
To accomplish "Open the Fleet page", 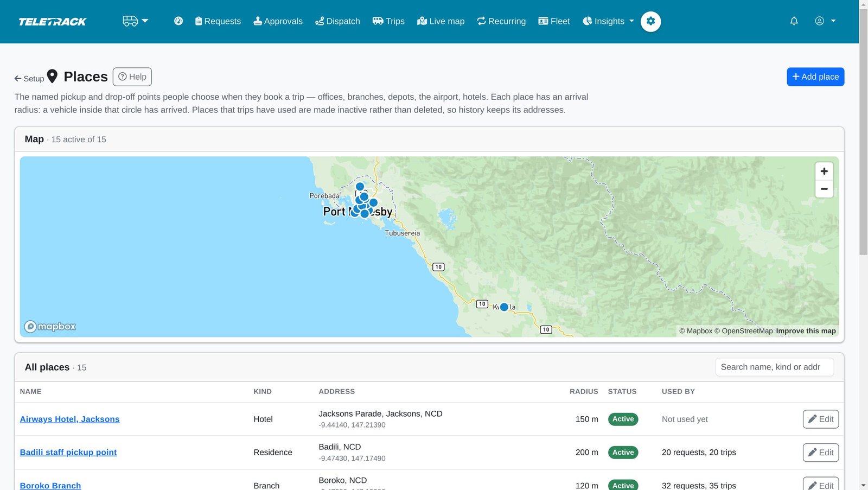I will pos(554,21).
